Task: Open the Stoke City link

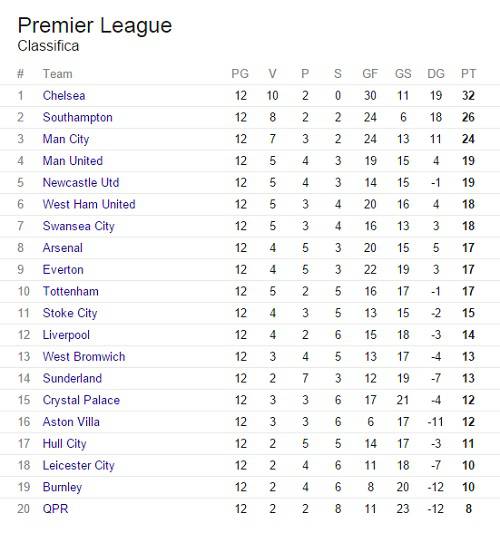Action: click(x=70, y=313)
